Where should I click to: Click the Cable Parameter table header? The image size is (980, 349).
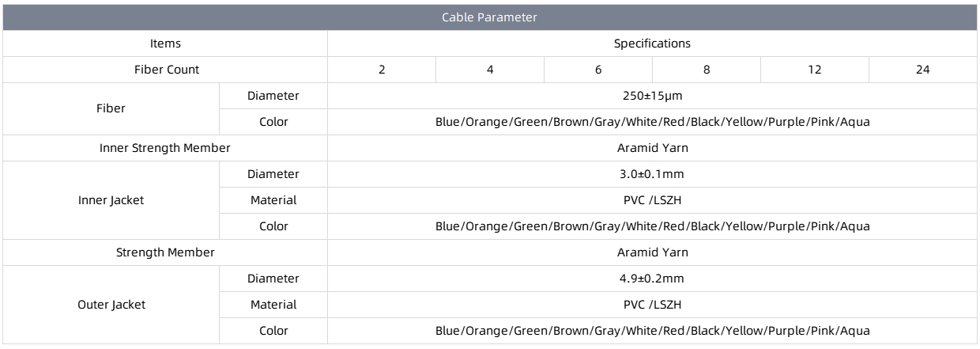pyautogui.click(x=489, y=17)
